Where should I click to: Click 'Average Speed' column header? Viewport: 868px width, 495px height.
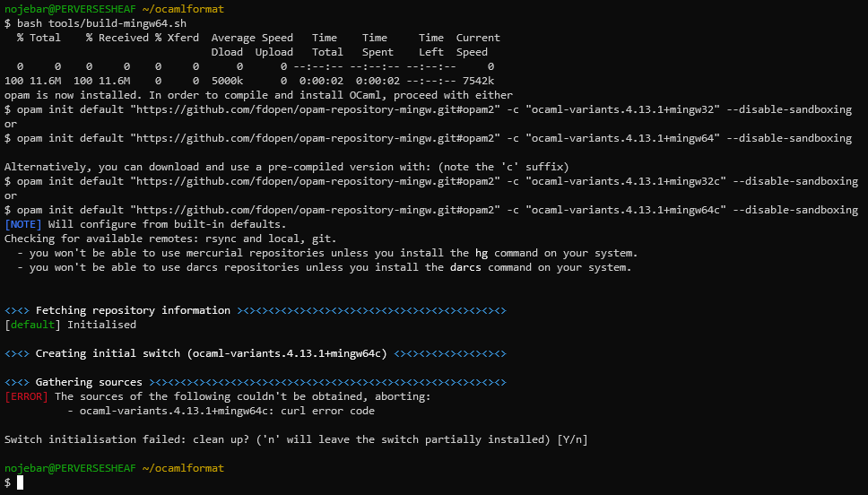252,38
